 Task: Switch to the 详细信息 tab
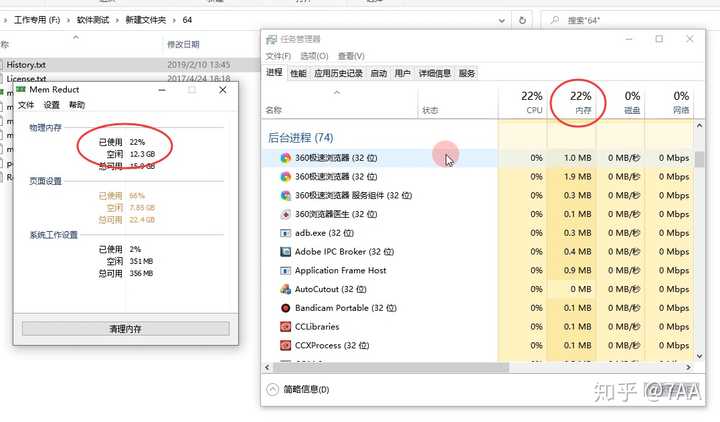pyautogui.click(x=435, y=73)
